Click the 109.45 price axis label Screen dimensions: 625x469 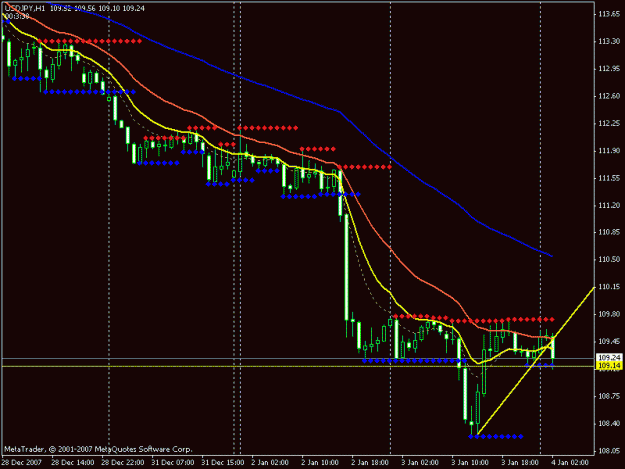(609, 341)
